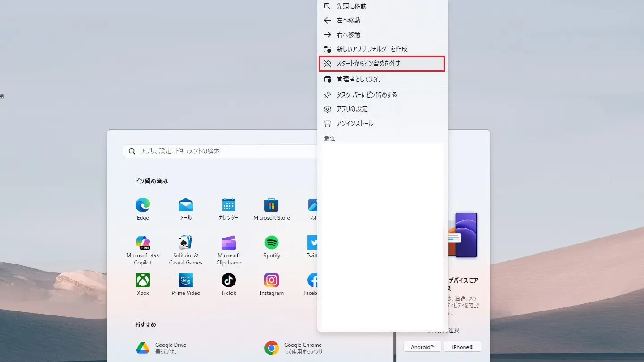The height and width of the screenshot is (362, 644).
Task: Click the Android™ button
Action: 422,347
